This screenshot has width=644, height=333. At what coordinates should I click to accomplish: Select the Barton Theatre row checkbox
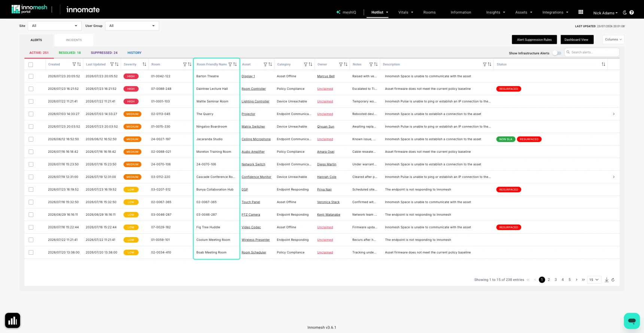point(31,76)
